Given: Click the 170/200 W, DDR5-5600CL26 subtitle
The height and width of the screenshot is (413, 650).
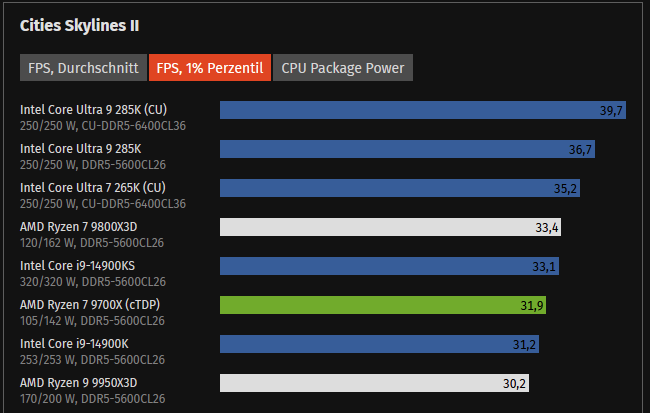Looking at the screenshot, I should (92, 399).
